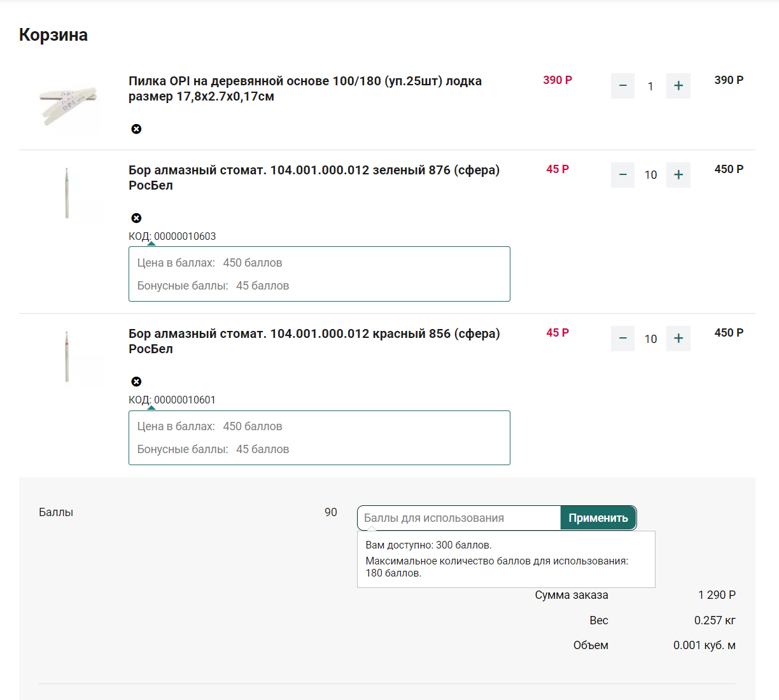Select quantity value 10 for red bur
The image size is (779, 700).
click(650, 339)
